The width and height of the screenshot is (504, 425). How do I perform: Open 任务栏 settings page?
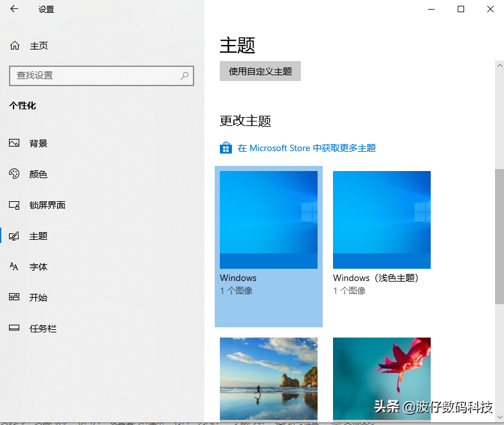[42, 329]
